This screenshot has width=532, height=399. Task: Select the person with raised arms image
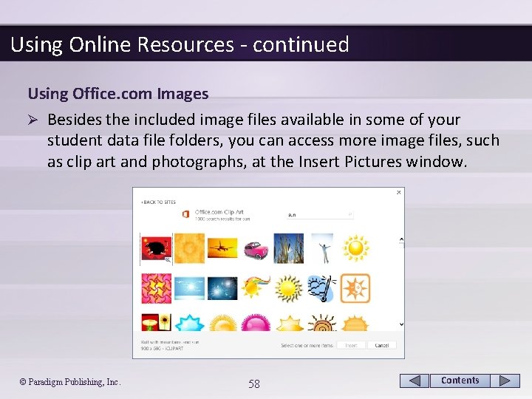pos(322,248)
